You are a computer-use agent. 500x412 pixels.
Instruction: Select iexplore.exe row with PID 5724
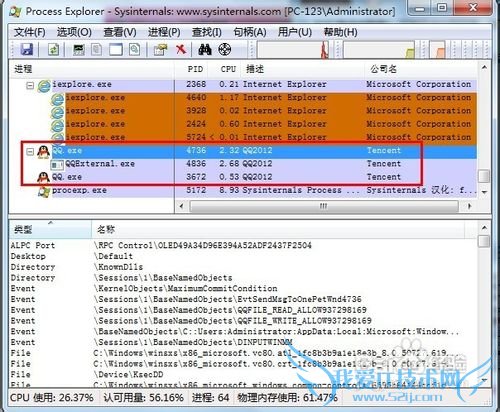243,137
